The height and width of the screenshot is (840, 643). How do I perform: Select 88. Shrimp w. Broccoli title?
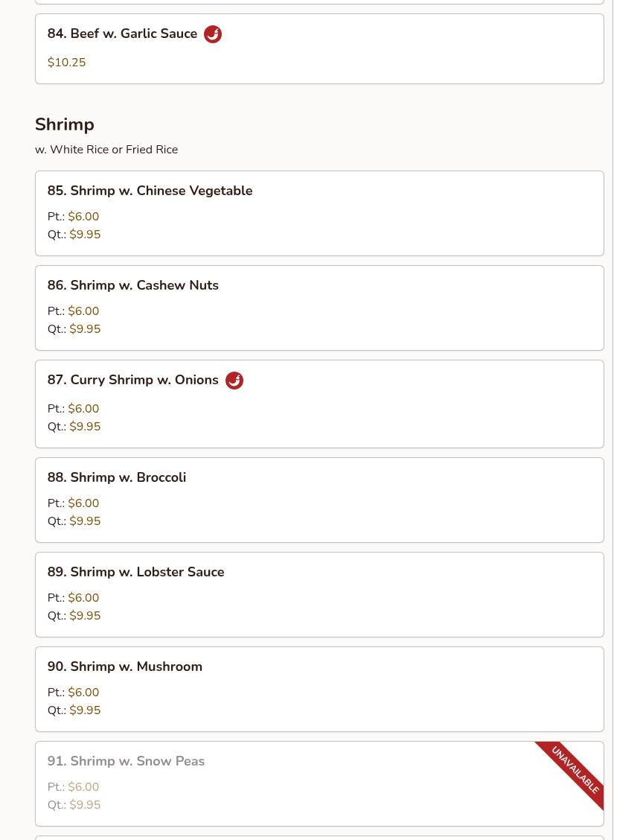tap(116, 478)
